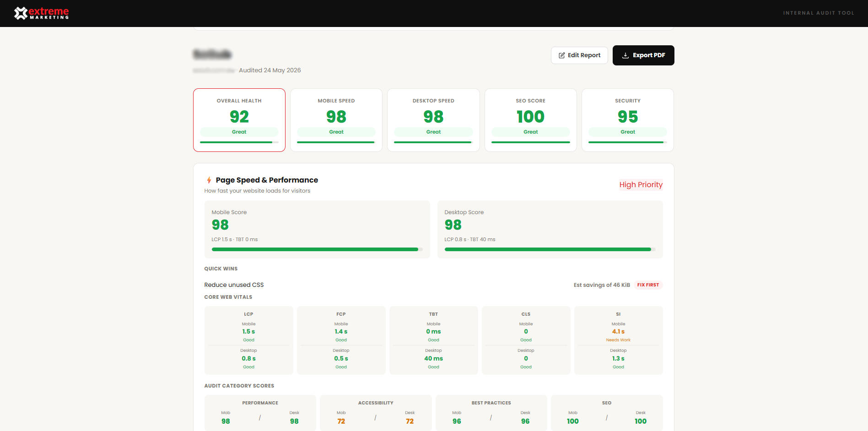
Task: Click 'Reduce unused CSS' quick win
Action: [234, 285]
